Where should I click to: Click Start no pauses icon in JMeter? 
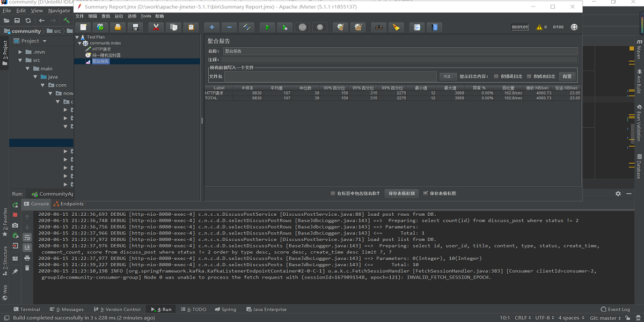[x=285, y=27]
